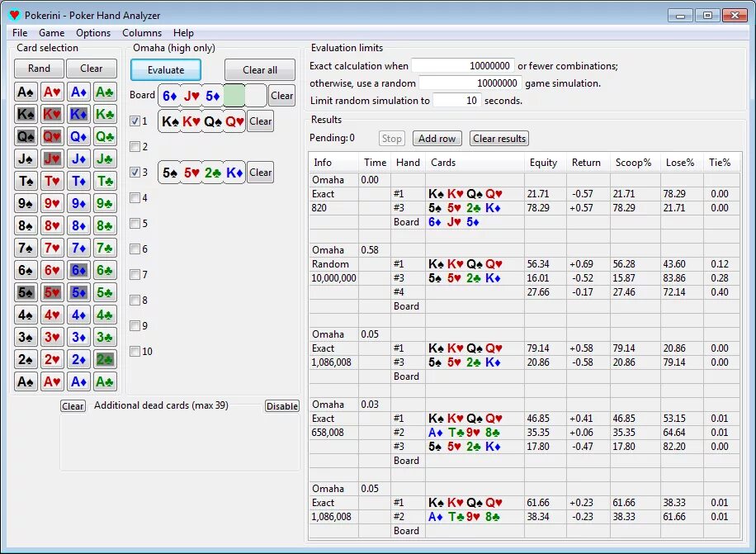The height and width of the screenshot is (554, 756).
Task: Select the Ace of clubs card in the bottom row
Action: click(105, 382)
